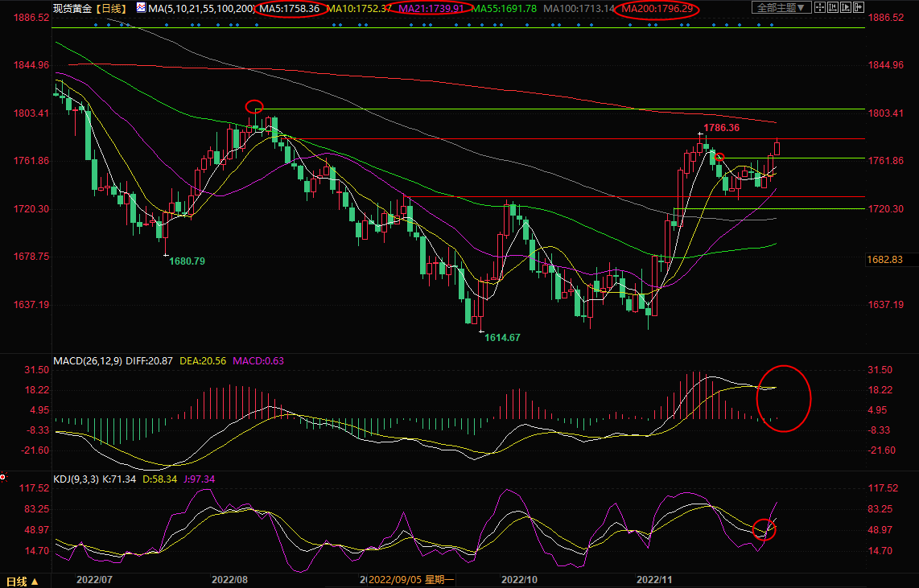The width and height of the screenshot is (919, 588).
Task: Open the KDJ(9,3,3) indicator settings
Action: coord(78,479)
